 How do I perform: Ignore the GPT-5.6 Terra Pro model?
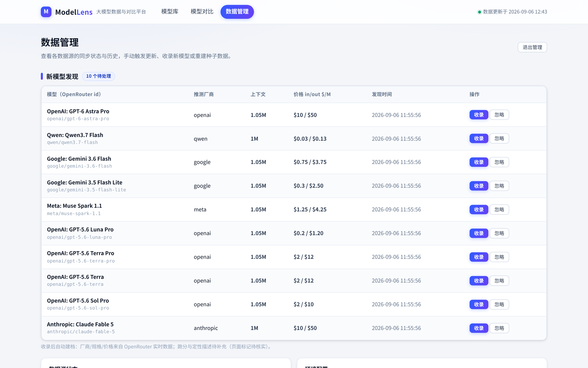pos(499,257)
